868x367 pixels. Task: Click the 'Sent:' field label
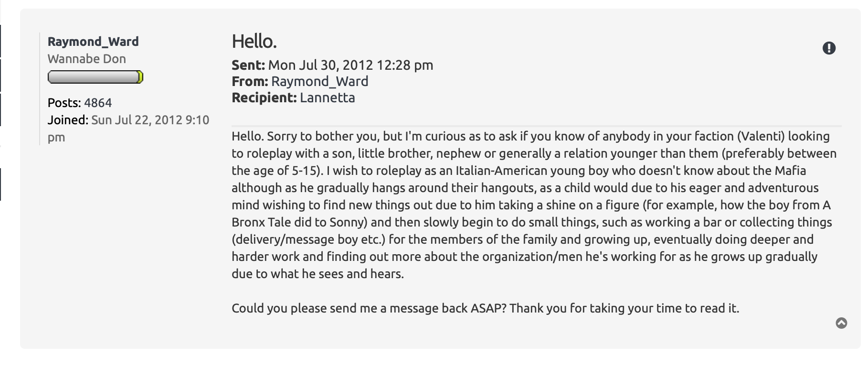(x=248, y=65)
